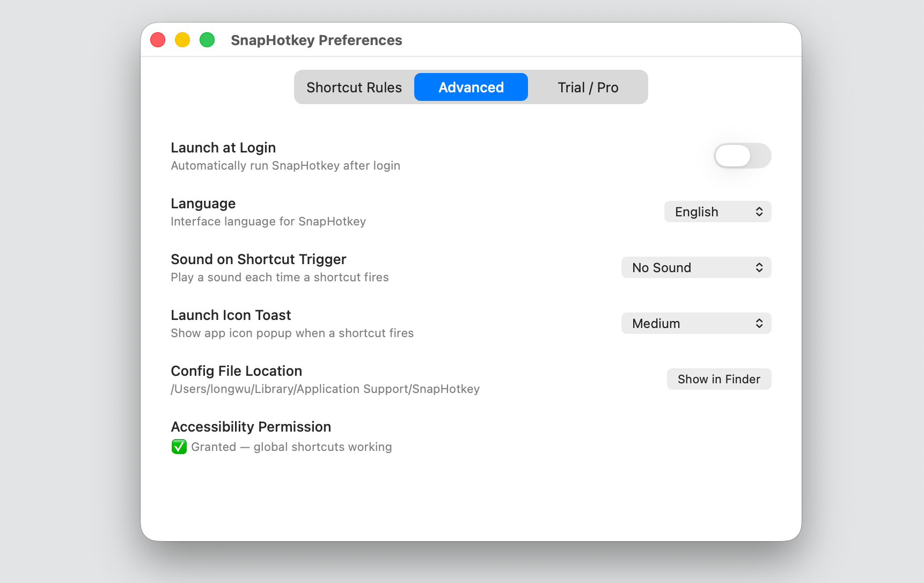Click "Interface language for SnapHotkey" description
Screen dimensions: 924x583
[x=268, y=221]
